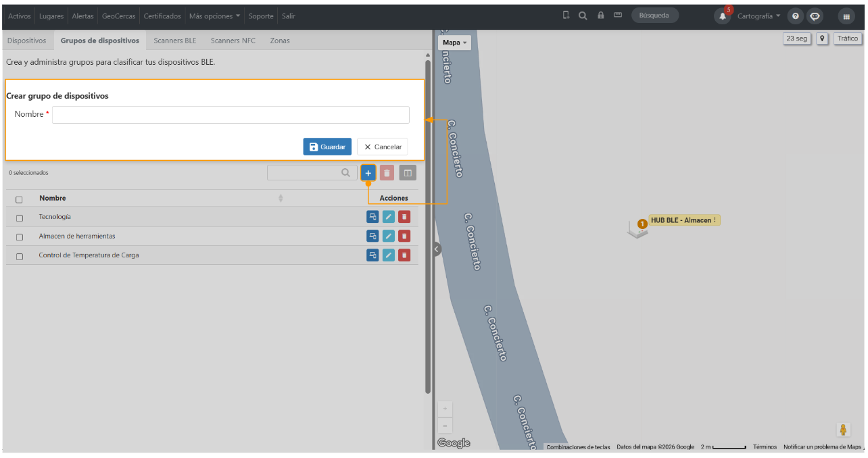This screenshot has width=868, height=458.
Task: Open assigned devices for Almacen de herramientas
Action: [372, 236]
